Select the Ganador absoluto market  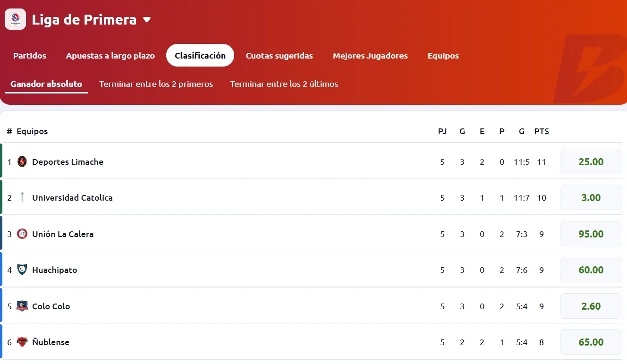pyautogui.click(x=46, y=84)
